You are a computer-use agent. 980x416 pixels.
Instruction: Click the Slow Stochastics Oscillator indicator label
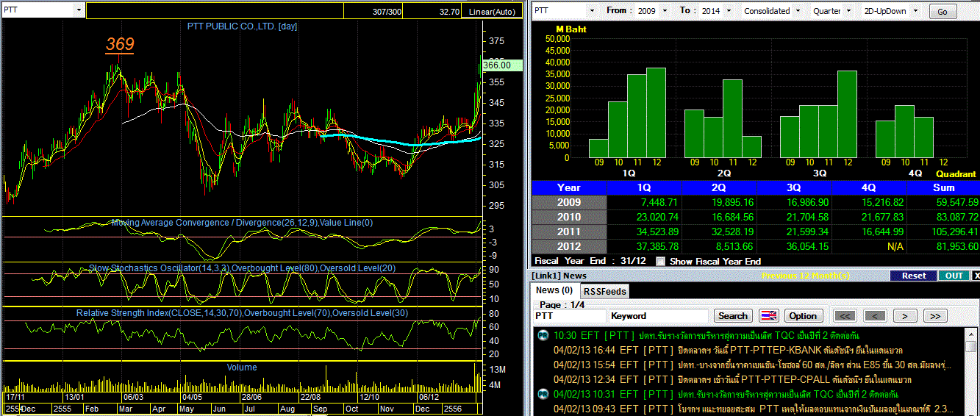pos(242,268)
